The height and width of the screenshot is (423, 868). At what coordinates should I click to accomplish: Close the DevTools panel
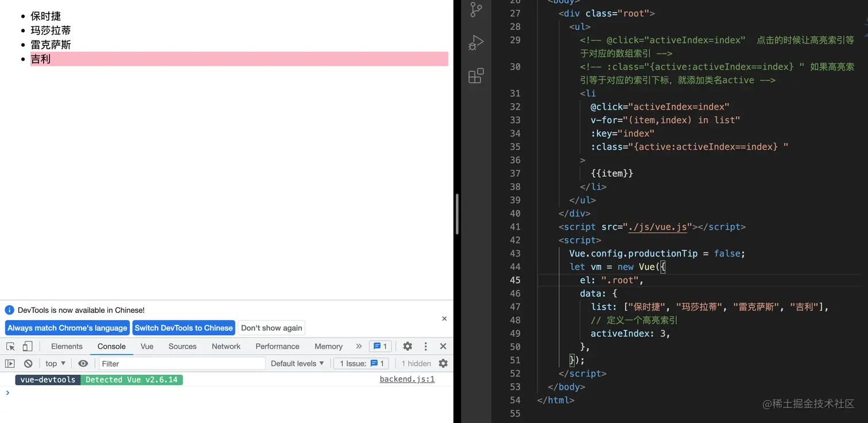(x=443, y=346)
